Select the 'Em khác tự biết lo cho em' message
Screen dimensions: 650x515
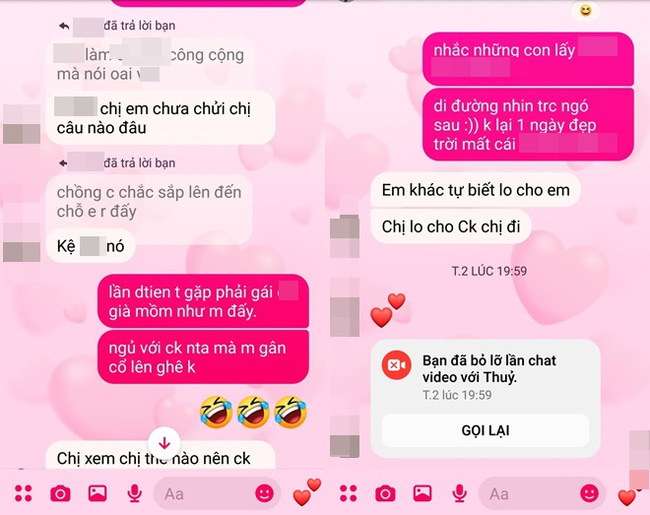475,190
